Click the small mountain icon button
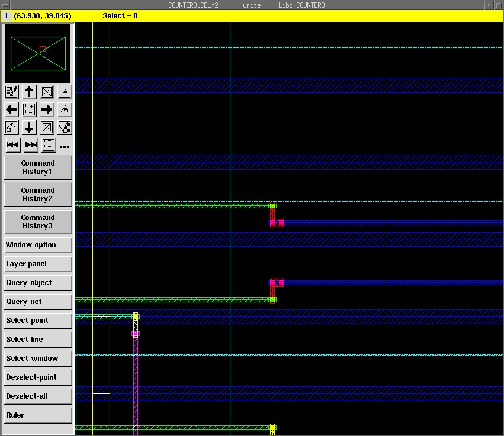Viewport: 504px width, 436px height. pyautogui.click(x=65, y=92)
